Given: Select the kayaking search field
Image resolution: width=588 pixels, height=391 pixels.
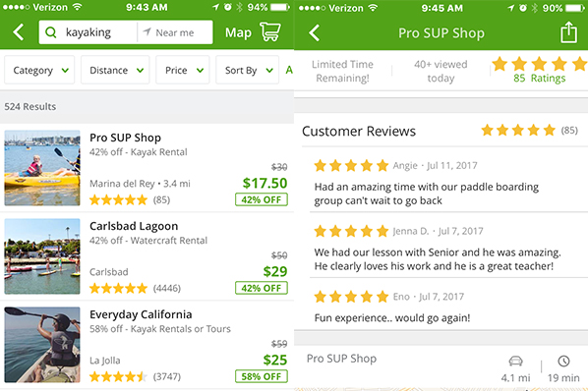Looking at the screenshot, I should 88,32.
